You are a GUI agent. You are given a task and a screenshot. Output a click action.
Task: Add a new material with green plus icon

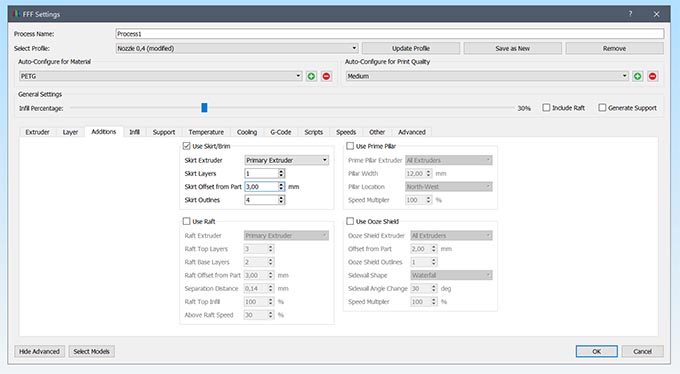tap(311, 76)
